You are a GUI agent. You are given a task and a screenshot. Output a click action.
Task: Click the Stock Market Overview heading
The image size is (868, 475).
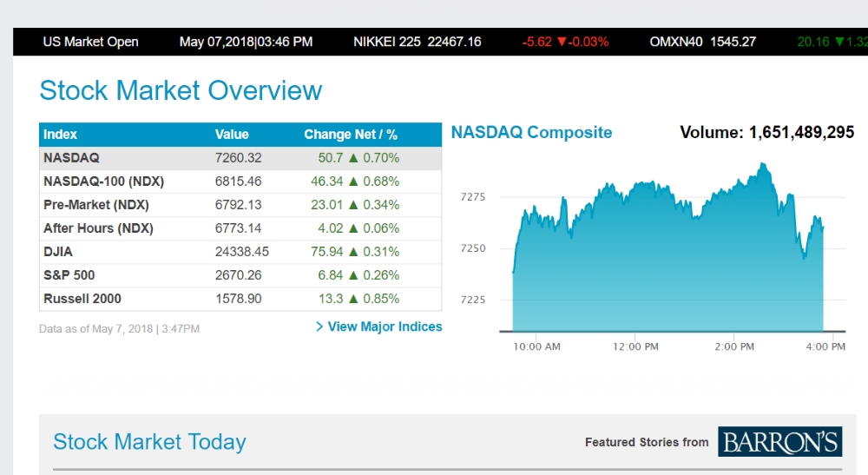tap(181, 90)
